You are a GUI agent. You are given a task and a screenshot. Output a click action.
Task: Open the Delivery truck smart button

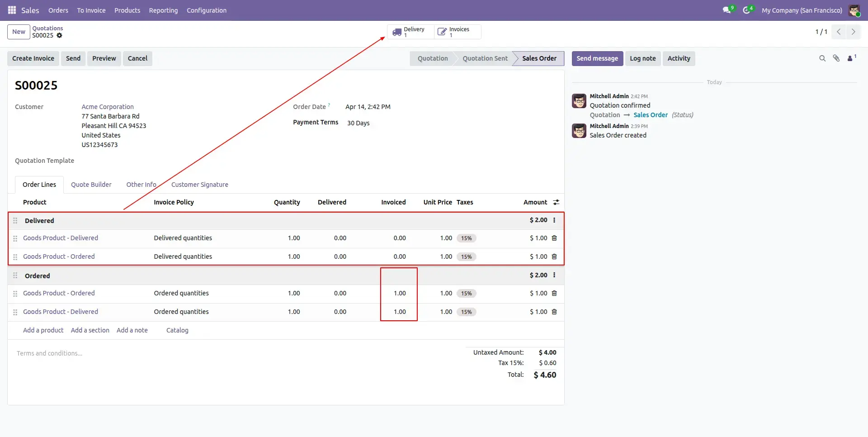tap(410, 32)
